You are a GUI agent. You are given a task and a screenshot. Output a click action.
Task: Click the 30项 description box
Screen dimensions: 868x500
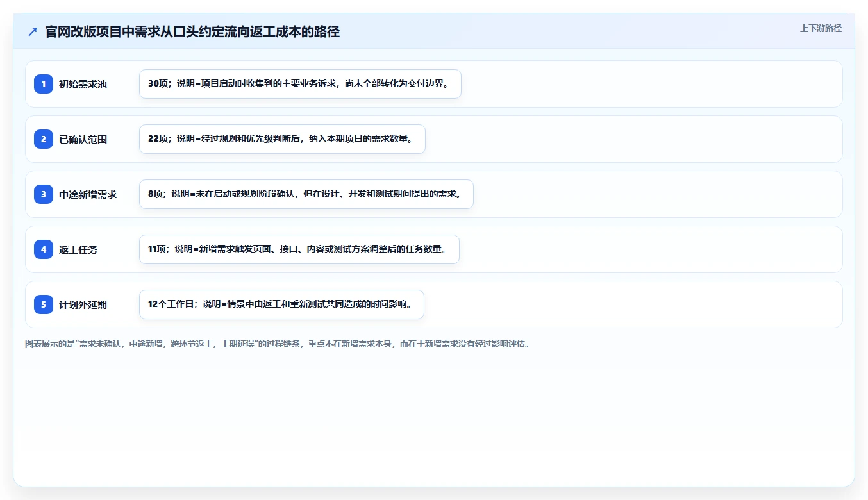click(x=300, y=84)
